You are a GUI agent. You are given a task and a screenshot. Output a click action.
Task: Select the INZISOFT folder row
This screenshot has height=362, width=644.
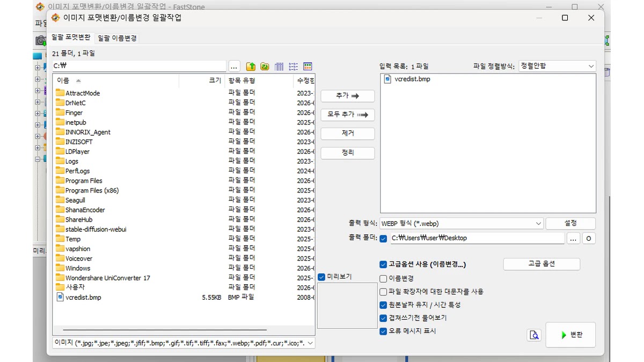tap(184, 142)
